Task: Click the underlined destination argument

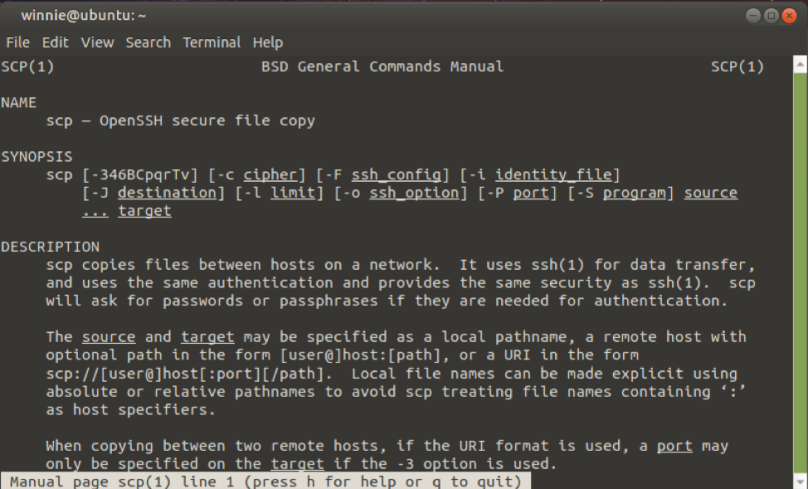Action: [x=153, y=193]
